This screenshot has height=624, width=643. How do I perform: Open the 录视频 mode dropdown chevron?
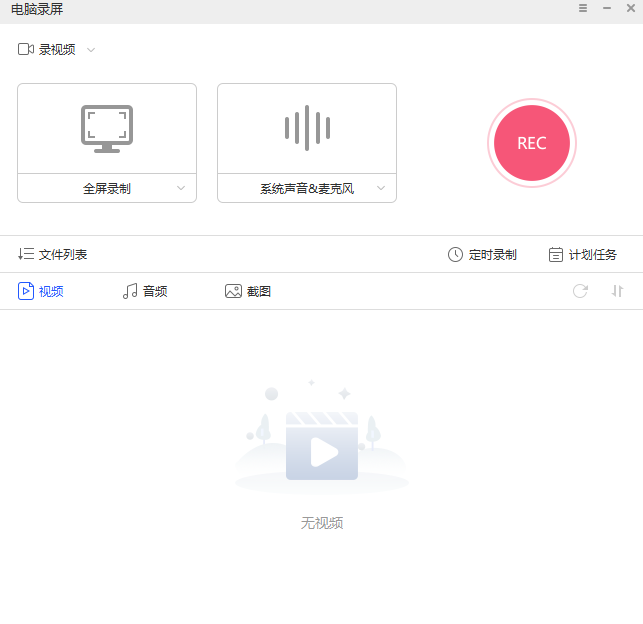[x=91, y=50]
